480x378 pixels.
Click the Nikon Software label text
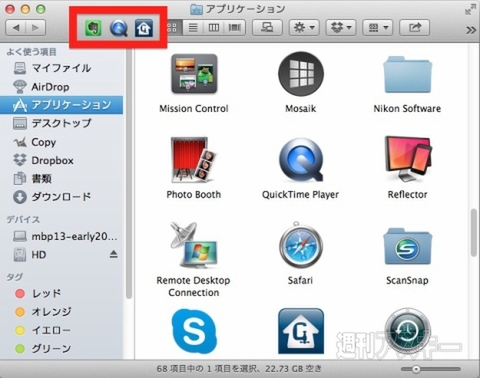[407, 109]
